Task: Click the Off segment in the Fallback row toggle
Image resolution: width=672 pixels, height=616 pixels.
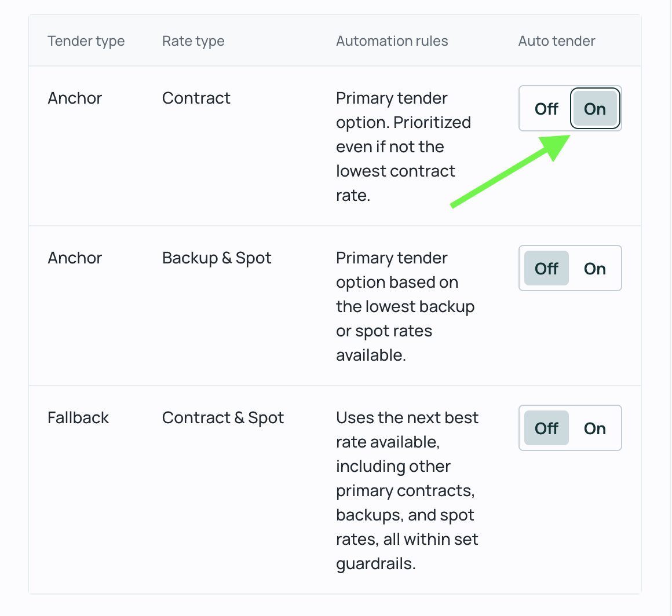Action: point(545,428)
